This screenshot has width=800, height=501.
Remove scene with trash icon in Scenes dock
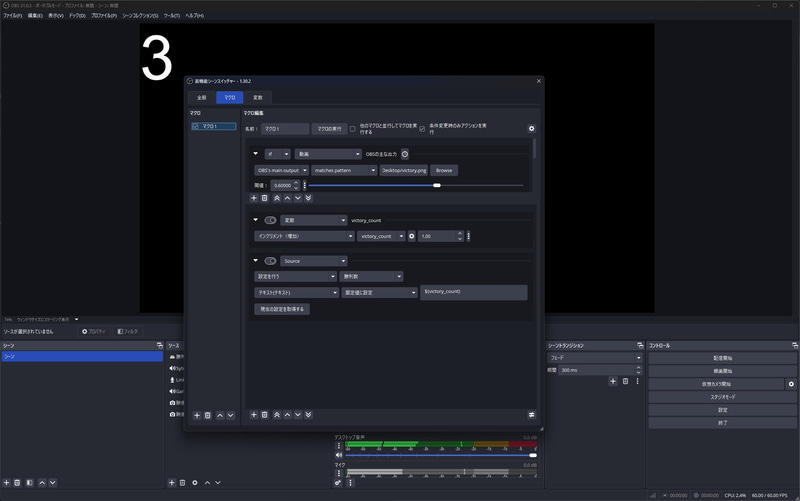(x=17, y=483)
